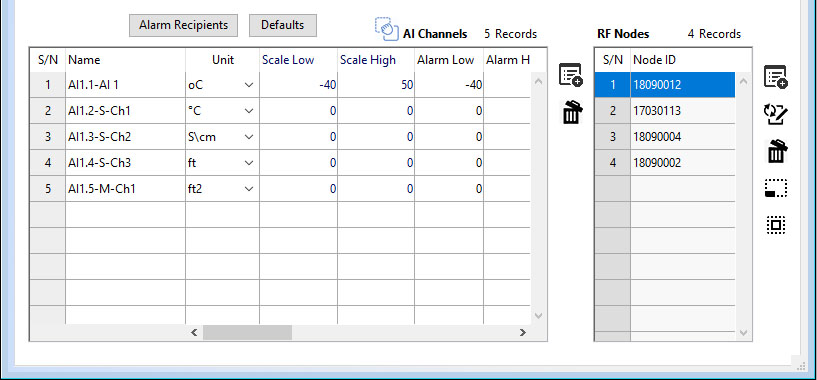Click Scale High cell for AI1.3-S-Ch2
Image resolution: width=817 pixels, height=380 pixels.
coord(376,137)
